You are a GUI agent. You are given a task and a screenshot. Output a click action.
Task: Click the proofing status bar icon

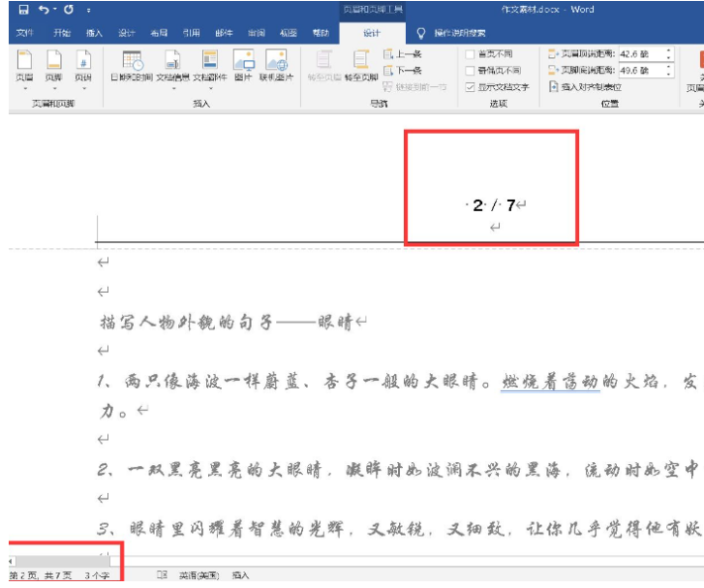click(x=163, y=575)
